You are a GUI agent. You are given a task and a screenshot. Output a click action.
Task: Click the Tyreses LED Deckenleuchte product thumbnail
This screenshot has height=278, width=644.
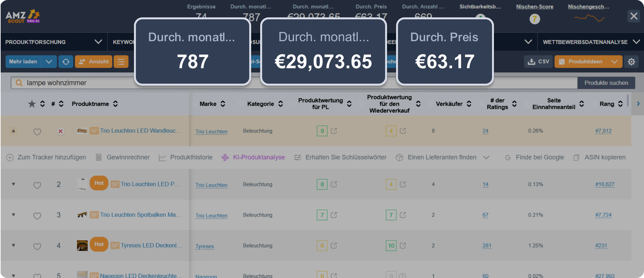(82, 246)
